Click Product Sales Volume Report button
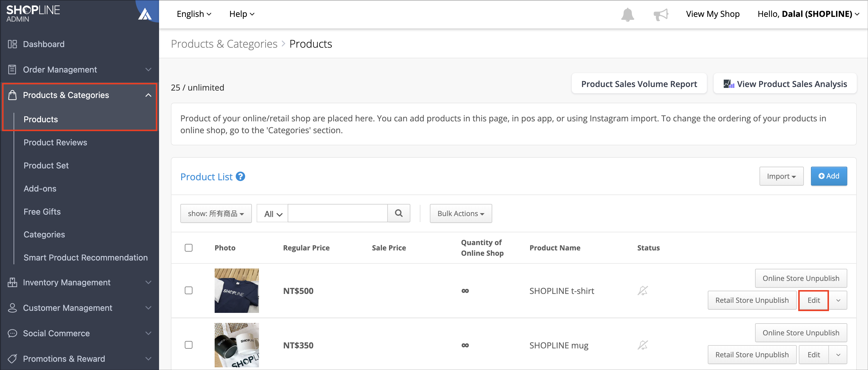 [x=639, y=84]
